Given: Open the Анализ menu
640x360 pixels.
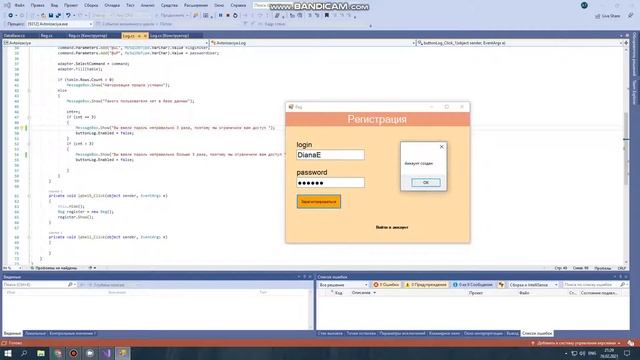Looking at the screenshot, I should (147, 5).
